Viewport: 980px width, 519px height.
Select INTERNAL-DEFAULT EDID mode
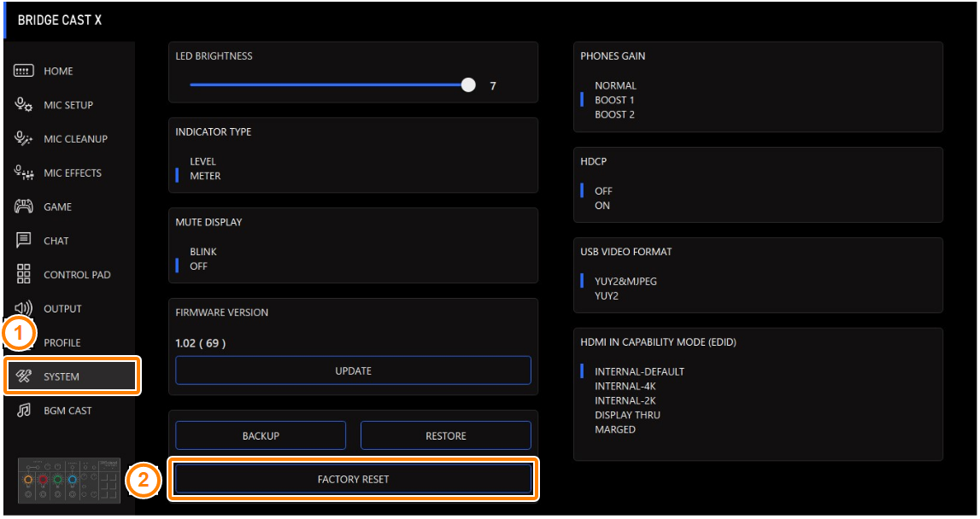click(639, 371)
